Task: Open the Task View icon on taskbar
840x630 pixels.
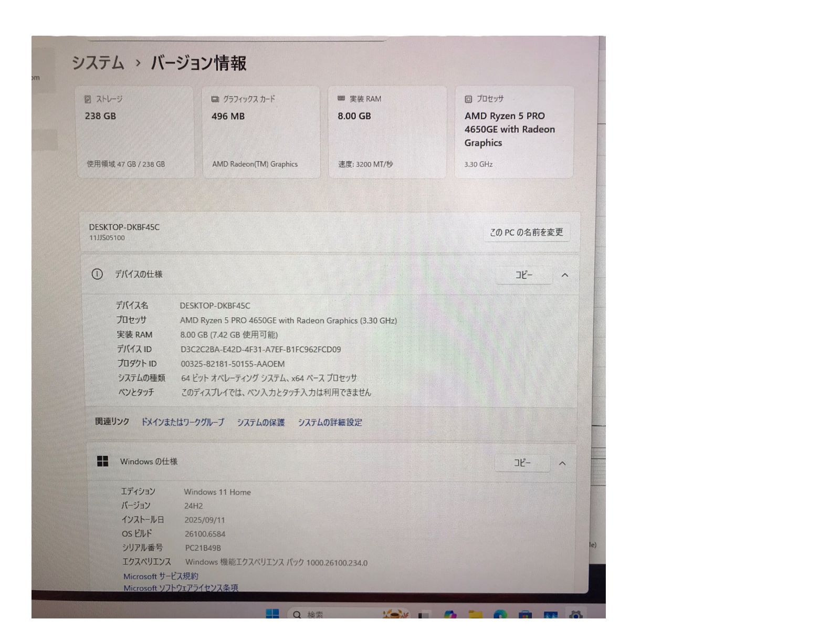Action: [x=424, y=614]
